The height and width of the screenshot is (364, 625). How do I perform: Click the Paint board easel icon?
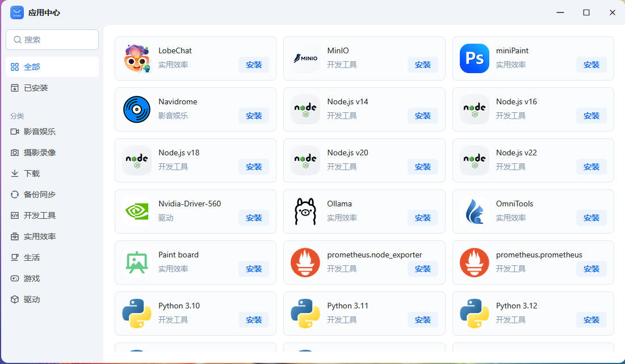coord(137,262)
